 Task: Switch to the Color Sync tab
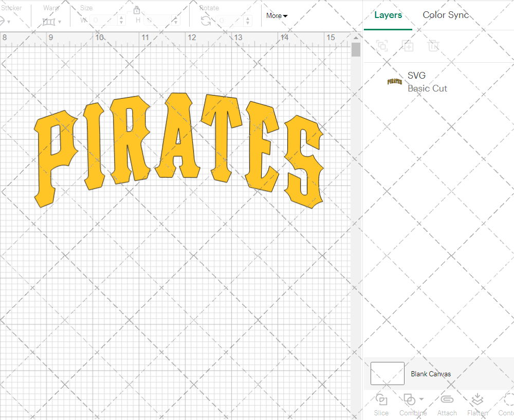tap(446, 15)
